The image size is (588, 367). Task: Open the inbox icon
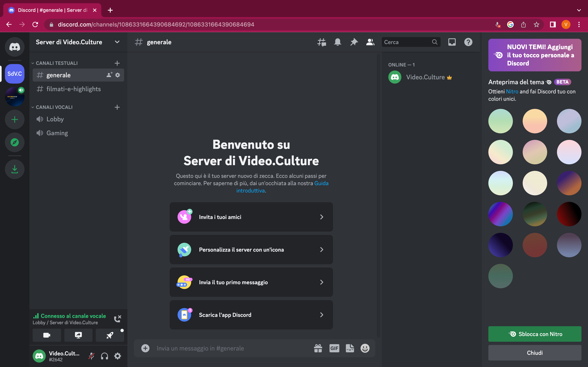coord(452,42)
